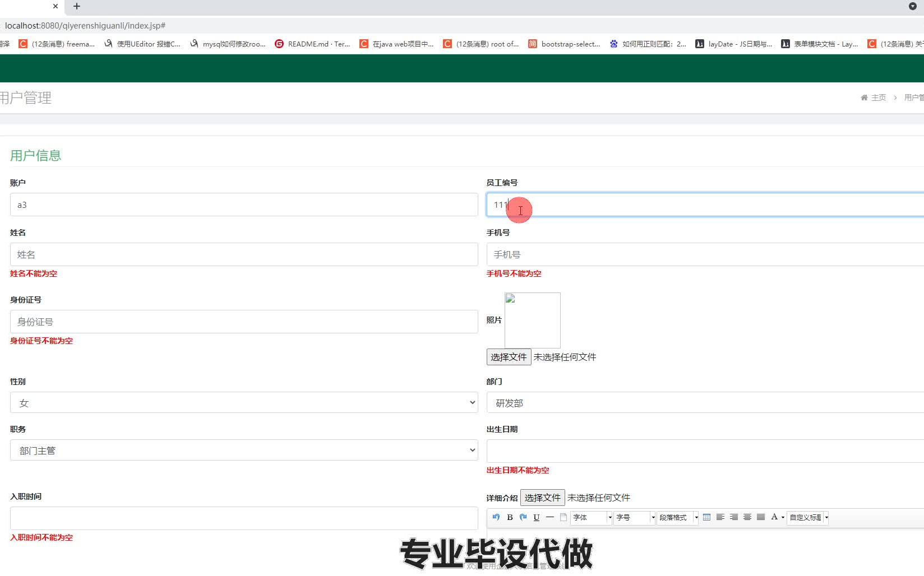Close the current browser tab
The height and width of the screenshot is (576, 924).
55,6
